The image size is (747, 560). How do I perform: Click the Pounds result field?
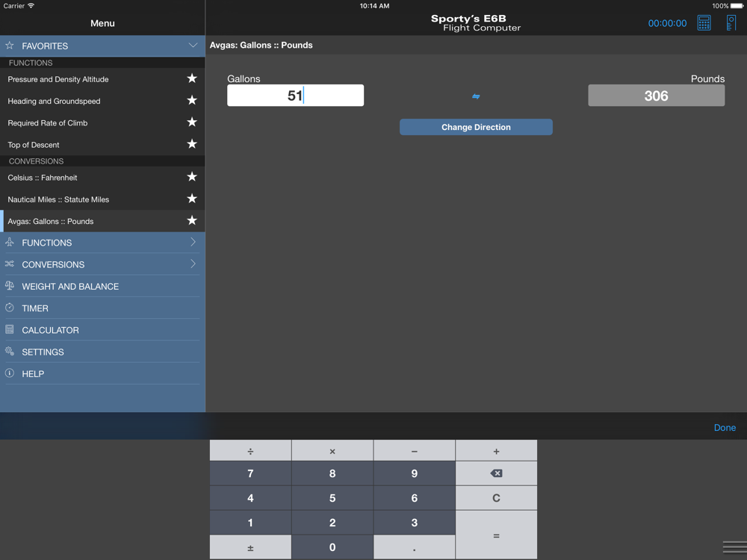tap(657, 96)
